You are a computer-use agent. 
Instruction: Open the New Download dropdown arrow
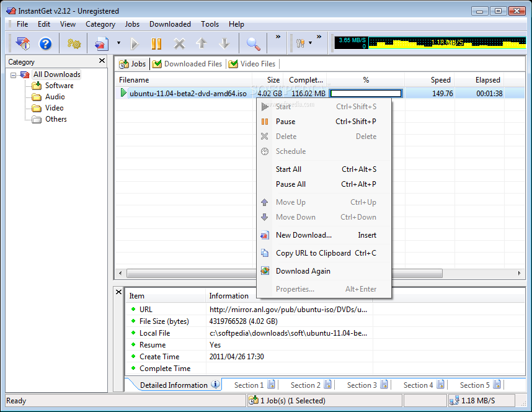pyautogui.click(x=118, y=43)
